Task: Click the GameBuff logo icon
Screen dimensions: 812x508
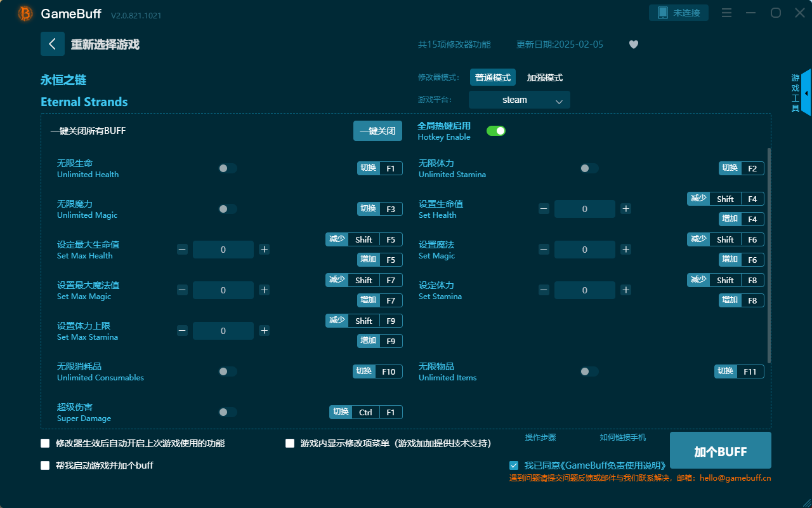Action: coord(25,13)
